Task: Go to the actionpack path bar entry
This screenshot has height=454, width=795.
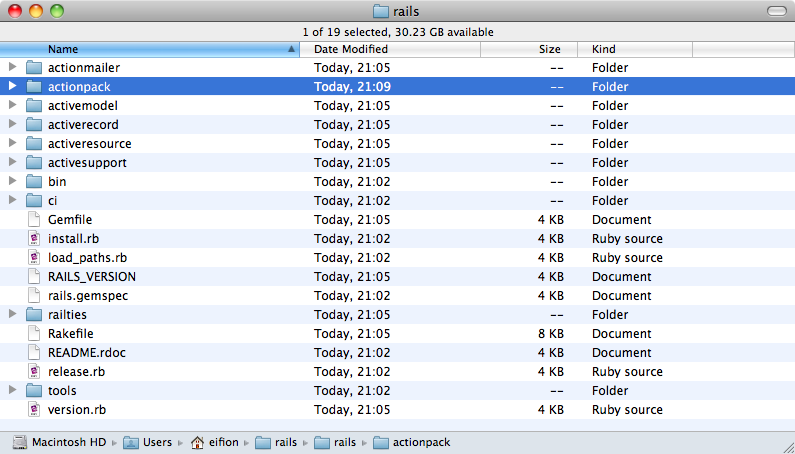Action: (x=421, y=443)
